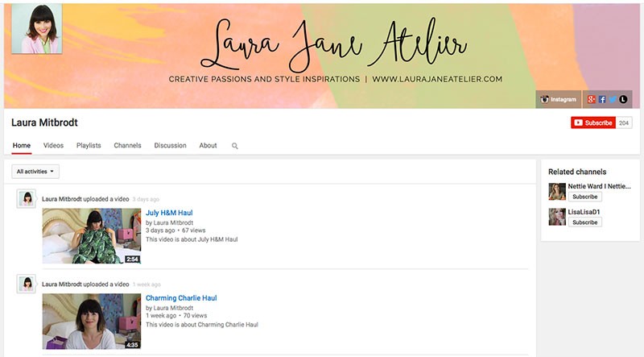Open the Facebook icon link

(602, 99)
